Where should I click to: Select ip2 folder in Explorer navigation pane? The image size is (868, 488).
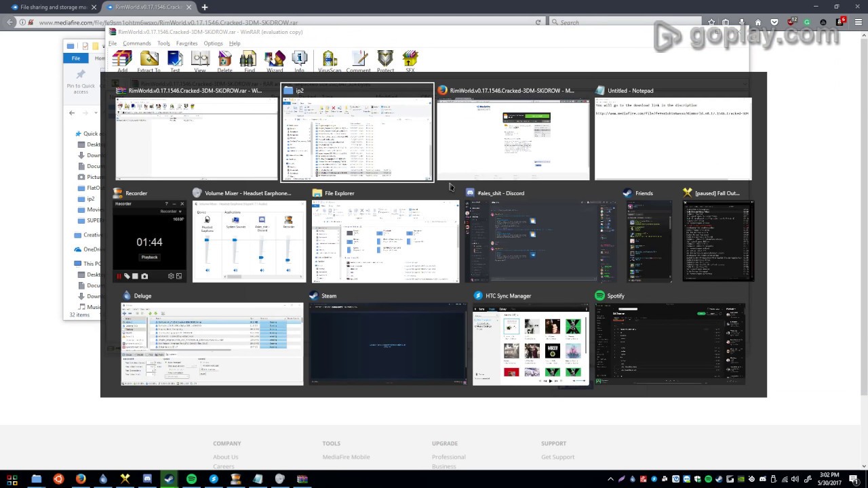[x=90, y=199]
